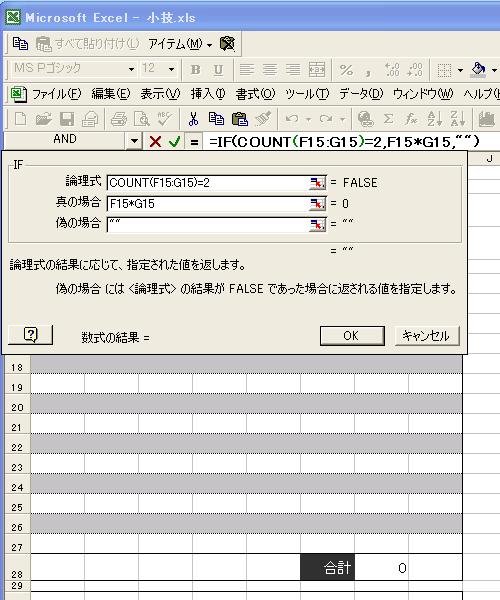Viewport: 500px width, 600px height.
Task: Click the Paste All (すべて貼り付け) button
Action: (88, 44)
